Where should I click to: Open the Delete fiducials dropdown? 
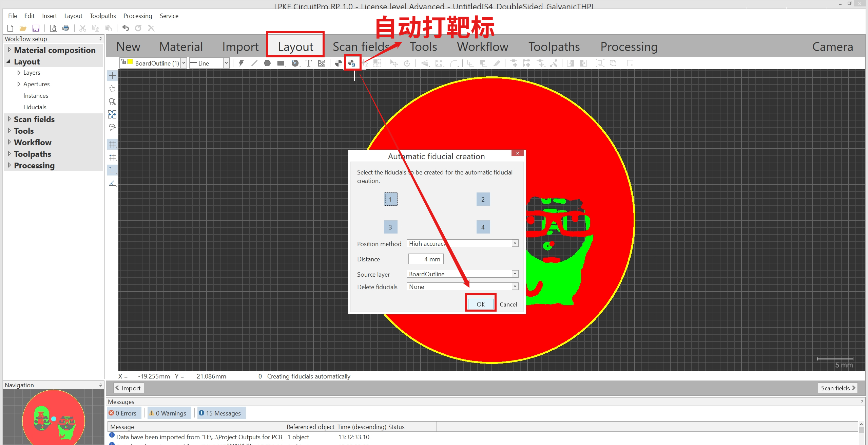(x=515, y=286)
